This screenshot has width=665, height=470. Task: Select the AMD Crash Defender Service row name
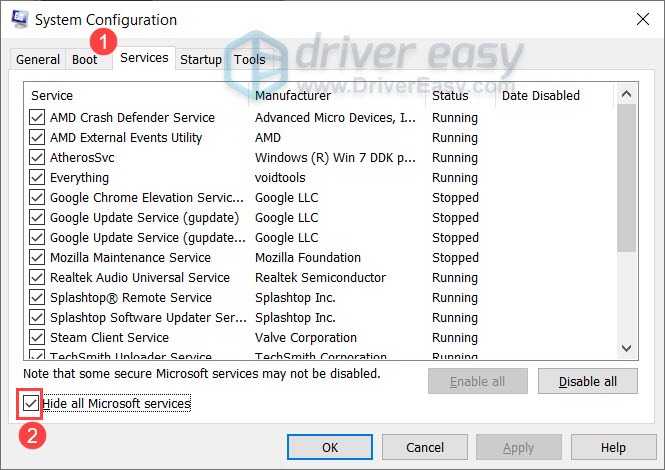point(132,117)
